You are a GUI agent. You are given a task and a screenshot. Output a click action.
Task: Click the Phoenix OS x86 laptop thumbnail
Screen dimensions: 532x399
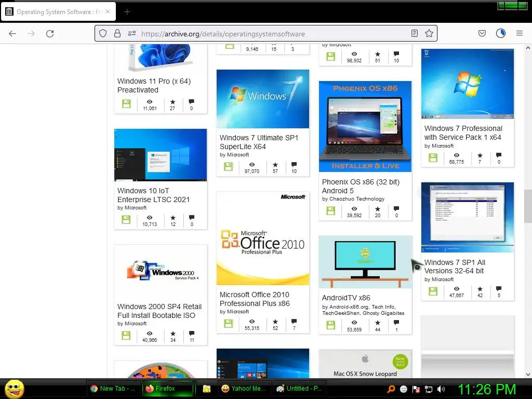pos(365,126)
